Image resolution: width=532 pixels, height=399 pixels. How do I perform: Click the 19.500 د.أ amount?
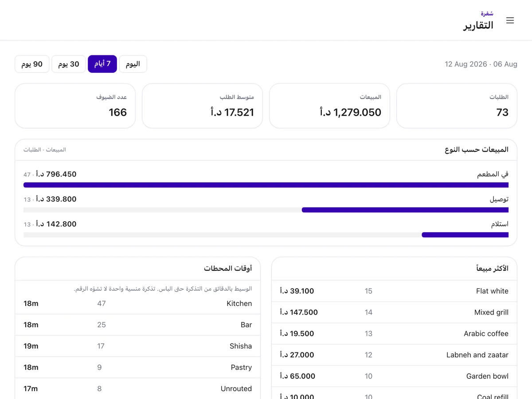coord(297,334)
